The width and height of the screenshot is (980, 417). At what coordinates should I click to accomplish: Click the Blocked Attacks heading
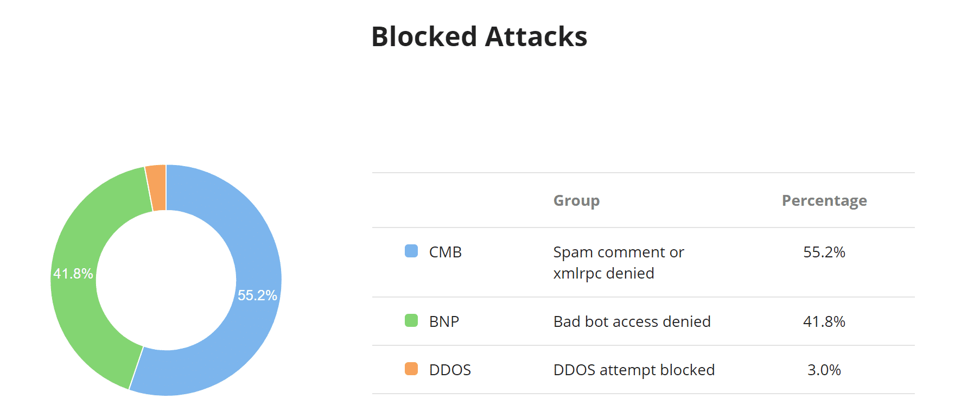[x=479, y=37]
